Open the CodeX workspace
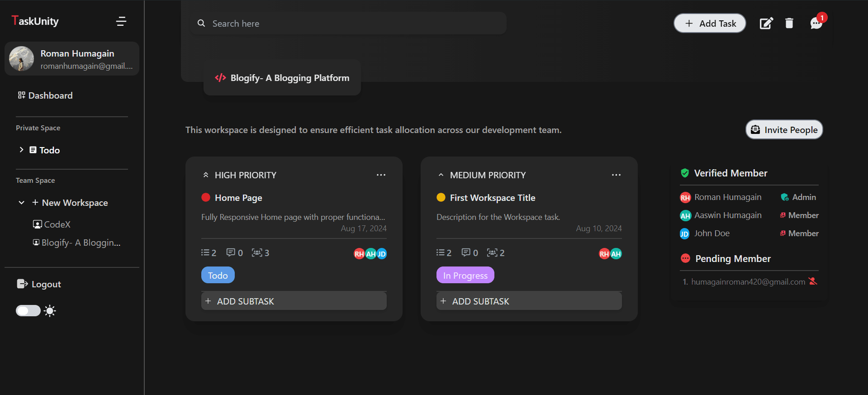 pos(52,224)
